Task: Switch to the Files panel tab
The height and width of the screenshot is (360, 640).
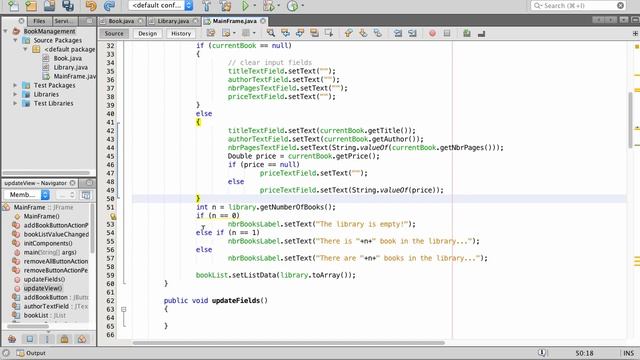Action: [39, 21]
